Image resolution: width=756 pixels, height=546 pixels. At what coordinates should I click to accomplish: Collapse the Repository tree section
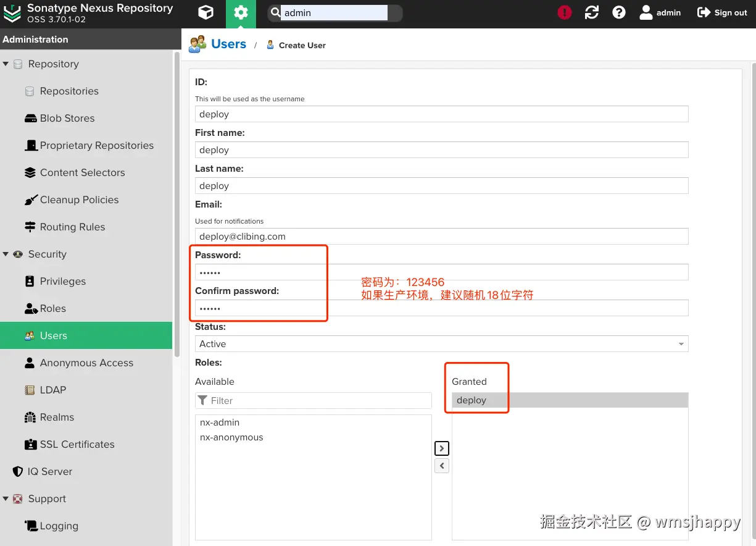[x=6, y=64]
